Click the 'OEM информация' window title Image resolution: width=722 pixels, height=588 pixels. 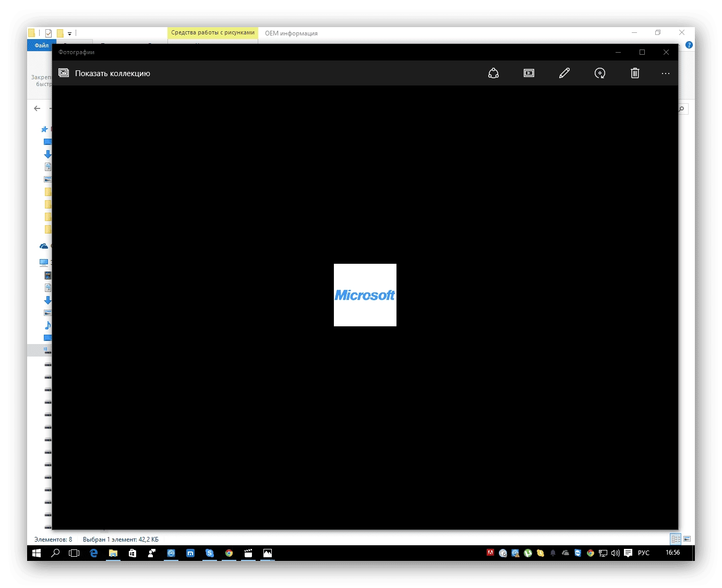(x=291, y=33)
